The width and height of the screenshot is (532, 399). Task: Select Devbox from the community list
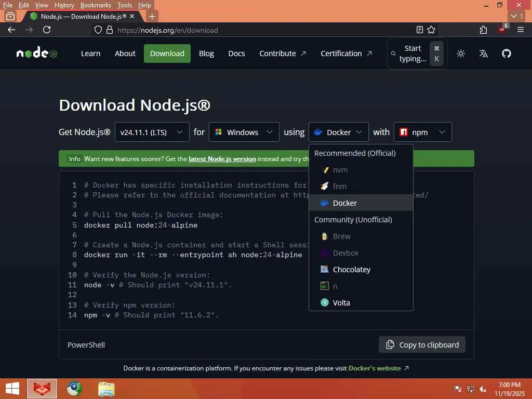(361, 253)
